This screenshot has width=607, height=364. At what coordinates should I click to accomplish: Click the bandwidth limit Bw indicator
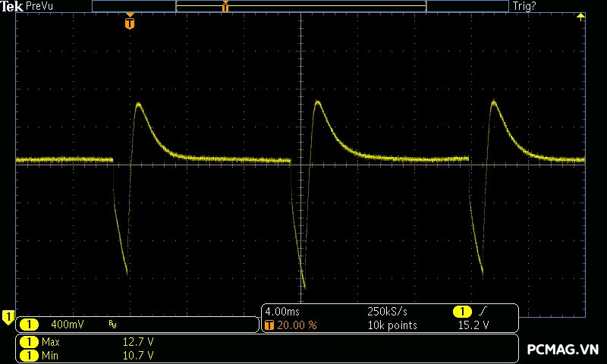tap(112, 325)
